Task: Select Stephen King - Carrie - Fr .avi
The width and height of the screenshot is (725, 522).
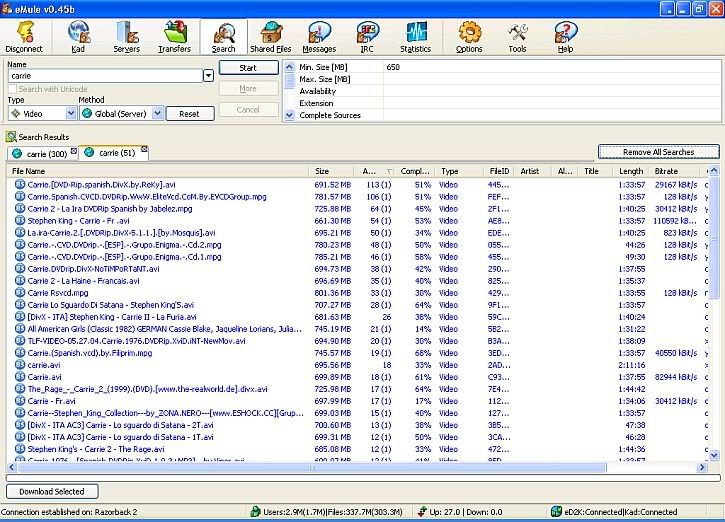Action: click(78, 221)
